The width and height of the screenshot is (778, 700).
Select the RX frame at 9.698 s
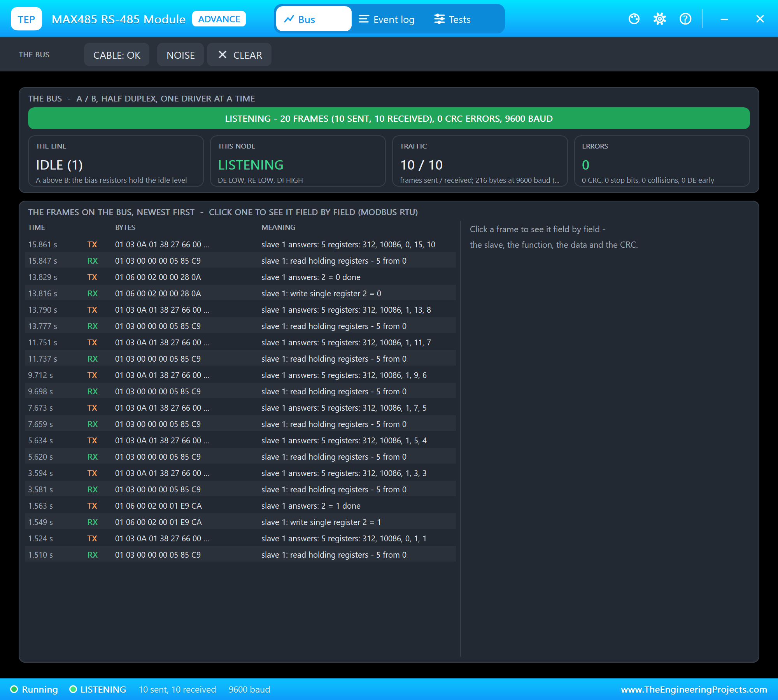(x=240, y=392)
